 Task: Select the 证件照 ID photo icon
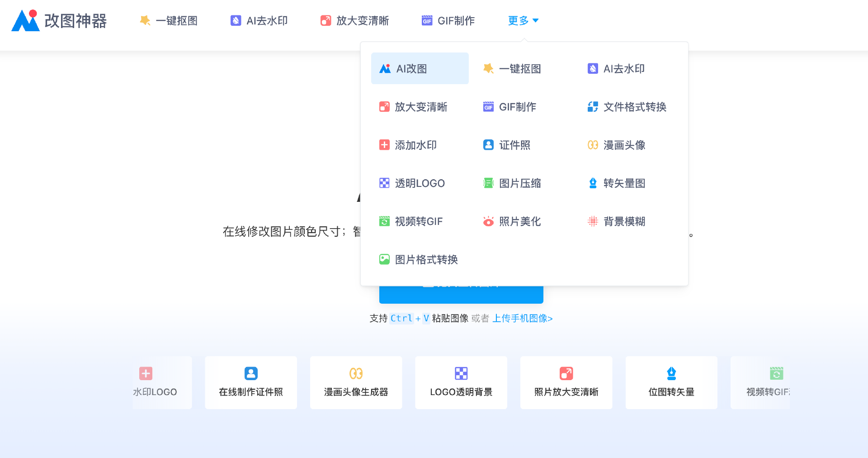488,145
